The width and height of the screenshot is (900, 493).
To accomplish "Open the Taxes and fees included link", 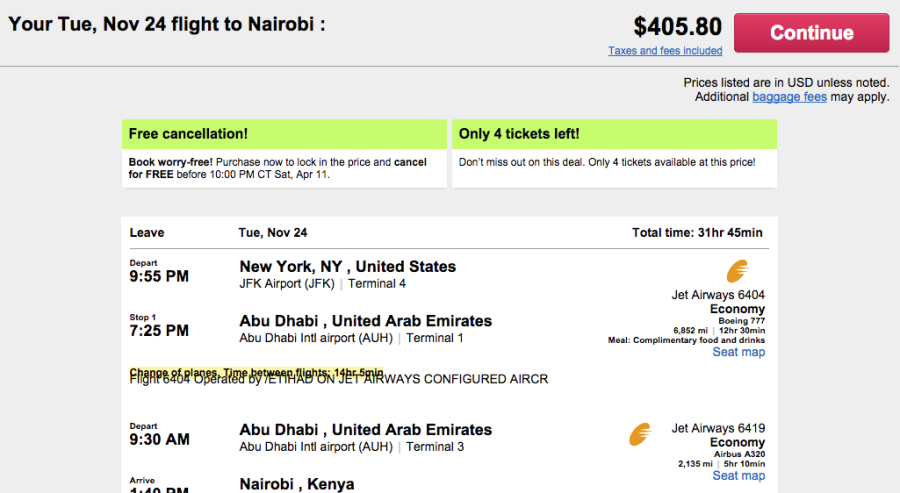I will coord(665,51).
